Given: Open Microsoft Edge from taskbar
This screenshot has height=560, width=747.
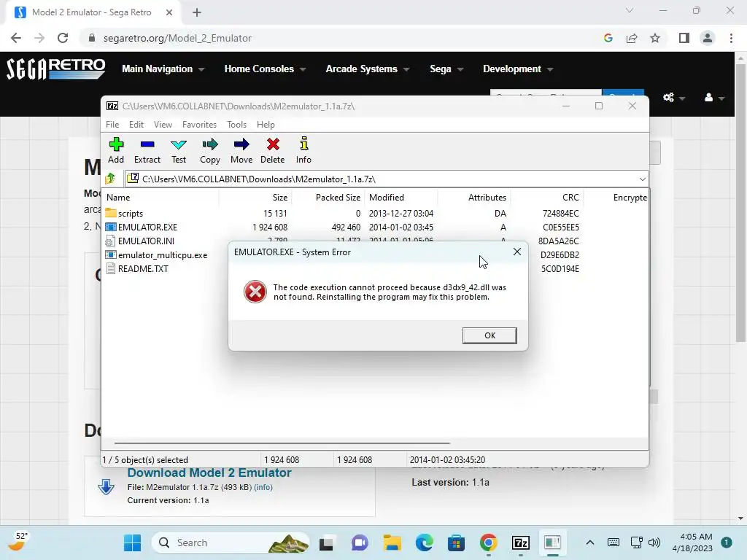Looking at the screenshot, I should tap(424, 542).
